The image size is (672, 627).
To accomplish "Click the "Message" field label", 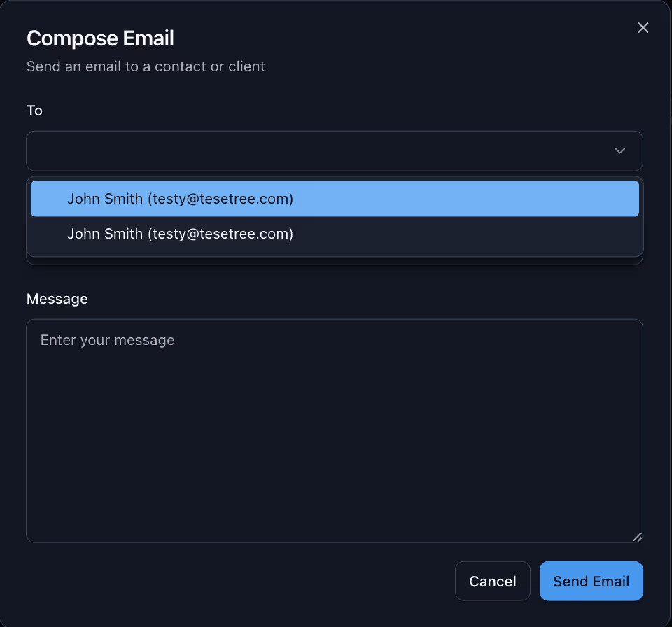I will click(x=57, y=299).
